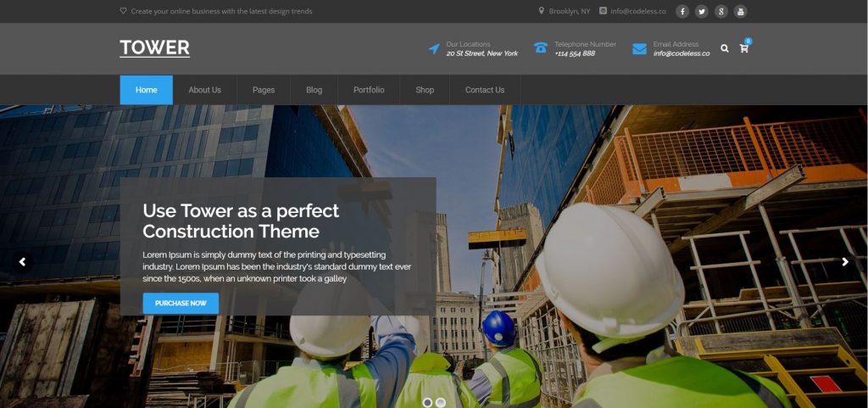
Task: Open the Twitter social icon
Action: click(701, 11)
